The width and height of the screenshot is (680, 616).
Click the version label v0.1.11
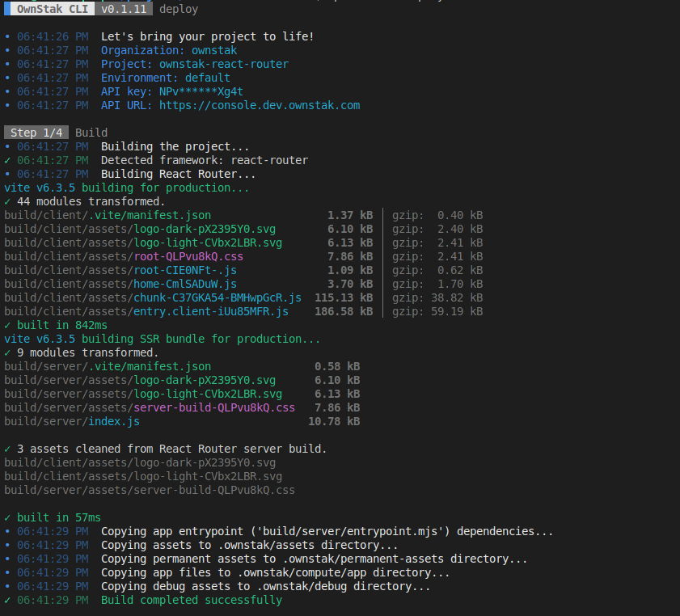[x=124, y=9]
